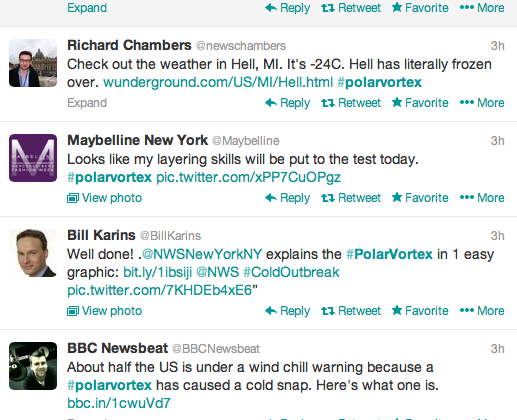Open More menu on Bill Karins tweet
This screenshot has height=420, width=517.
[x=482, y=311]
